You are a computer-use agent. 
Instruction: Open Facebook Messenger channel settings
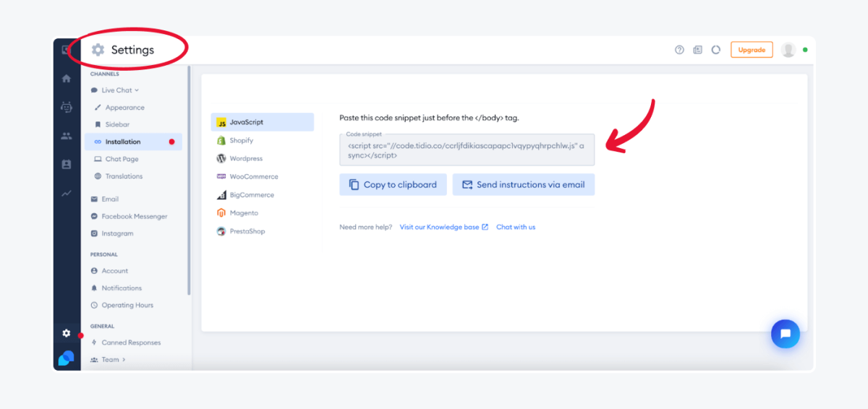[133, 216]
